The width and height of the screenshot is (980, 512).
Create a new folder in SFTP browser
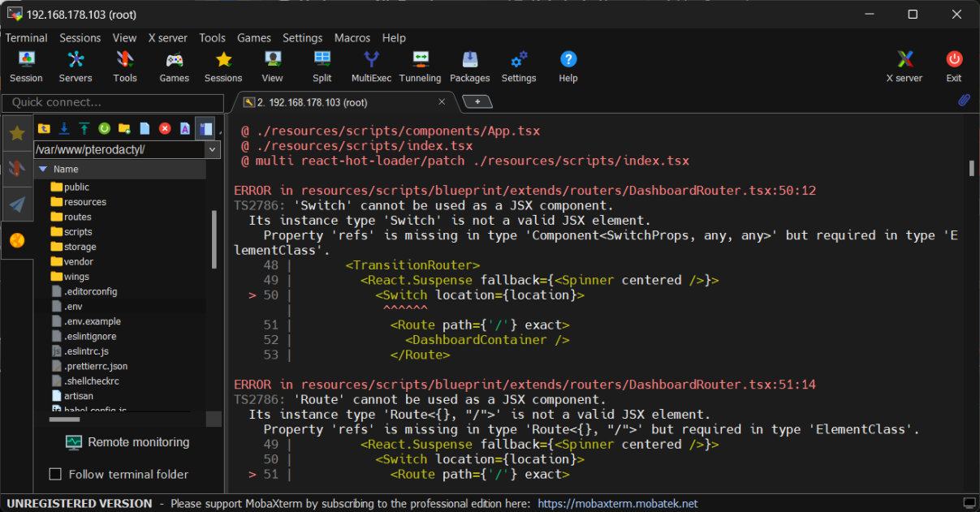124,128
